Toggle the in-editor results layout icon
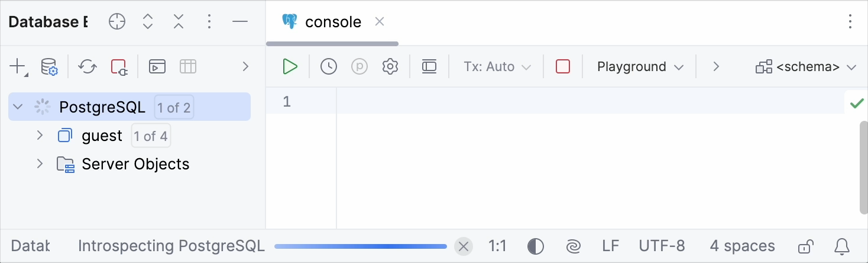This screenshot has height=263, width=868. [429, 66]
